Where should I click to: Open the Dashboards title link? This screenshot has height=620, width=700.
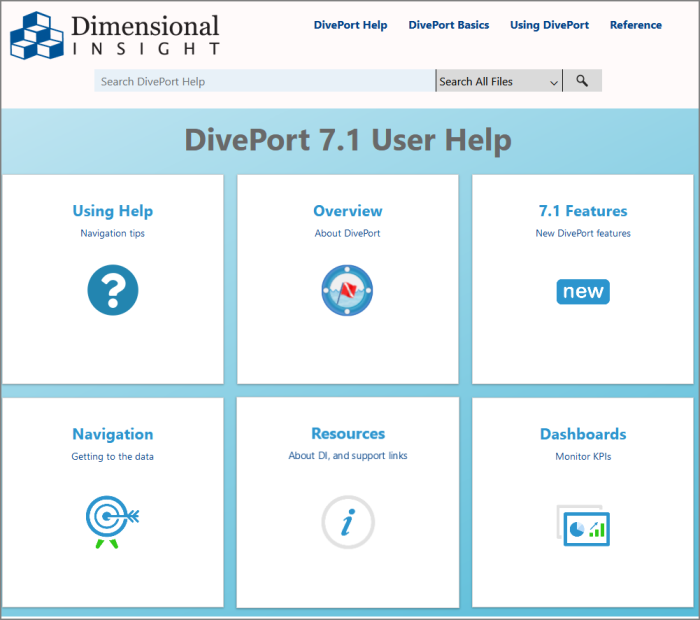(x=583, y=434)
